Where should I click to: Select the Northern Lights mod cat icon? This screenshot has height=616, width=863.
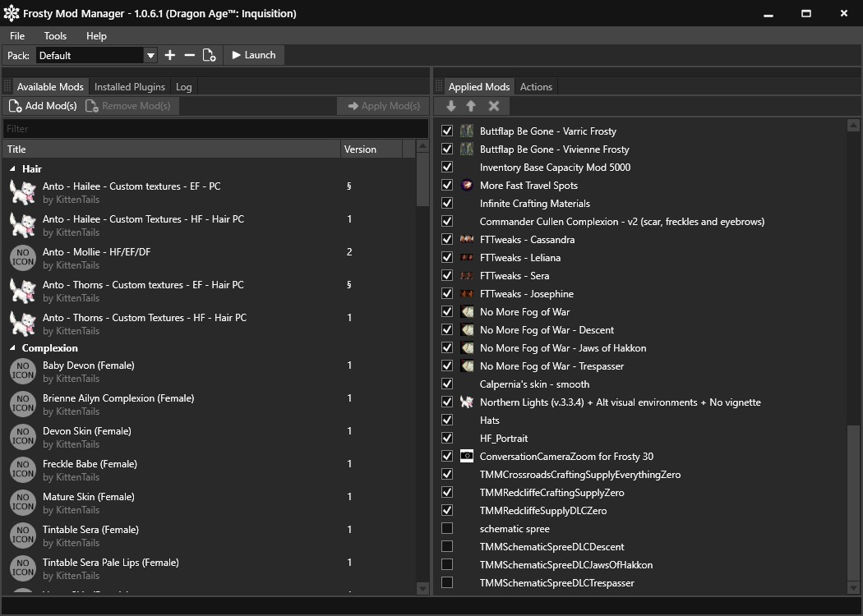click(467, 402)
